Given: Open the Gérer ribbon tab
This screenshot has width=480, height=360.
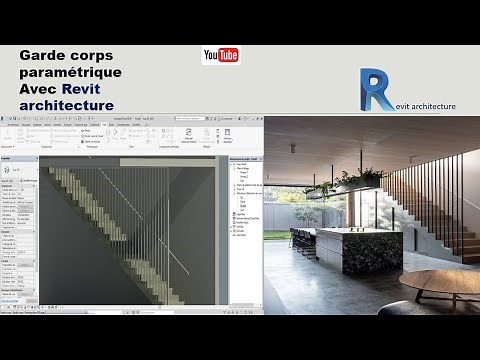Looking at the screenshot, I should click(111, 125).
